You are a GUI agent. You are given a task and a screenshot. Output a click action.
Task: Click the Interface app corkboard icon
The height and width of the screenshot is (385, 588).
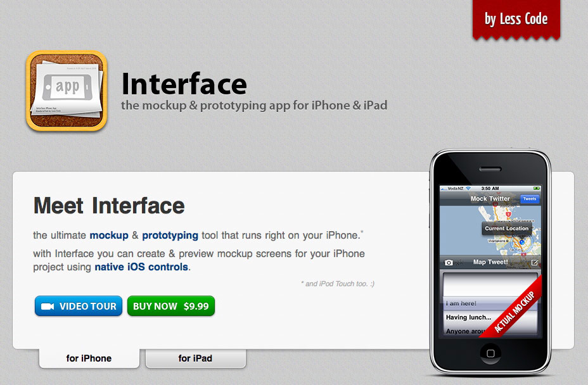pos(67,91)
